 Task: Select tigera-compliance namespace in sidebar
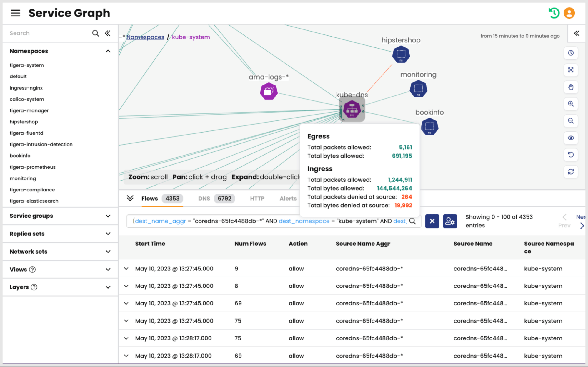point(32,190)
